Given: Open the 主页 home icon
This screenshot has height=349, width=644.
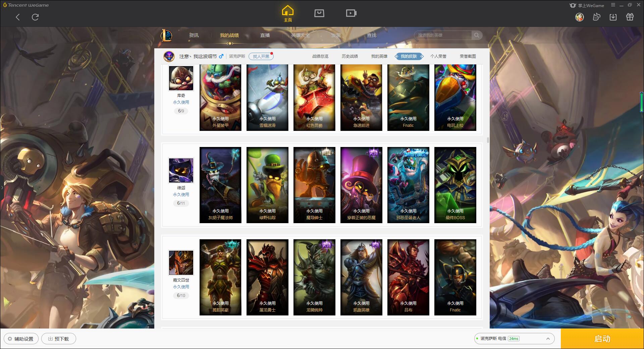Looking at the screenshot, I should click(x=288, y=14).
